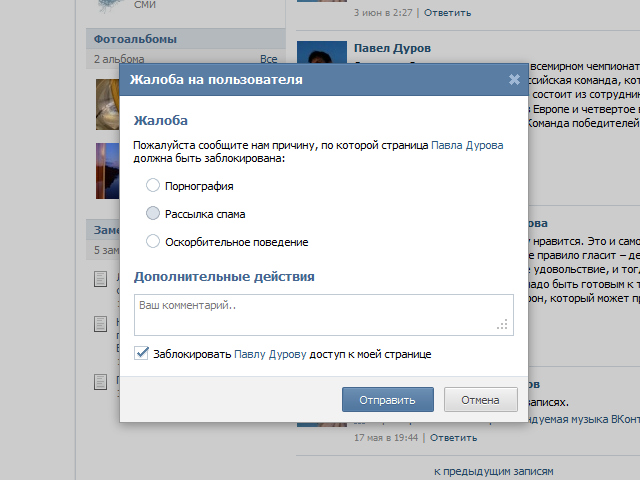
Task: Open Павел Дуров's avatar picture
Action: [x=319, y=61]
